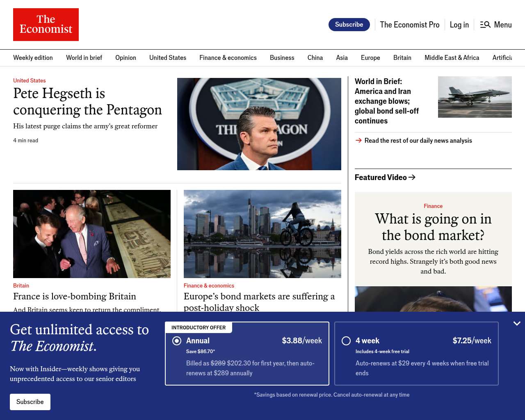Image resolution: width=525 pixels, height=420 pixels.
Task: Click The Economist red logo
Action: (x=46, y=25)
